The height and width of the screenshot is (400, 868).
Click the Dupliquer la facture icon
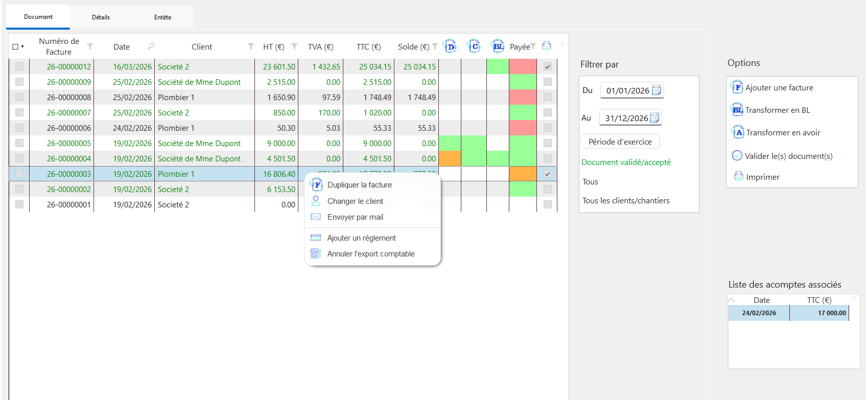[316, 185]
